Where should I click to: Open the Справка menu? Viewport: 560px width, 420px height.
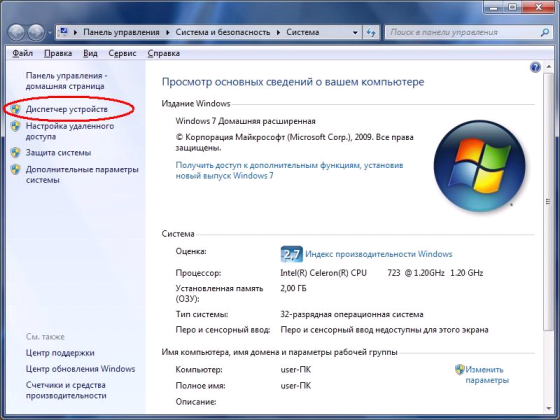coord(164,53)
